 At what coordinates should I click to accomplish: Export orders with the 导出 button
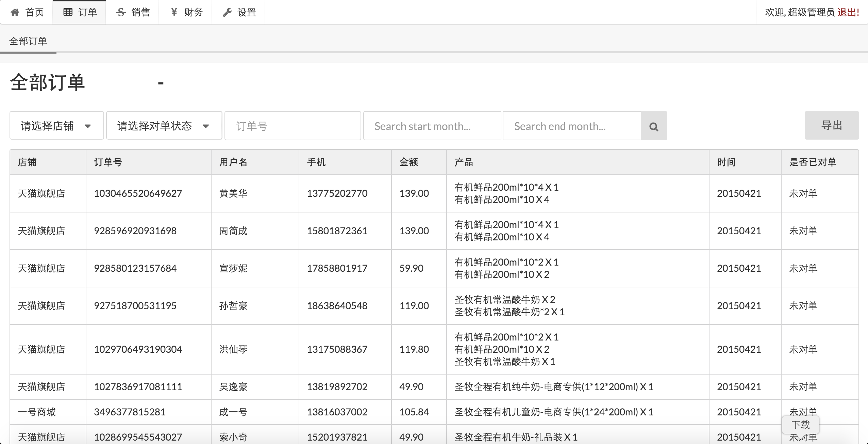click(831, 125)
